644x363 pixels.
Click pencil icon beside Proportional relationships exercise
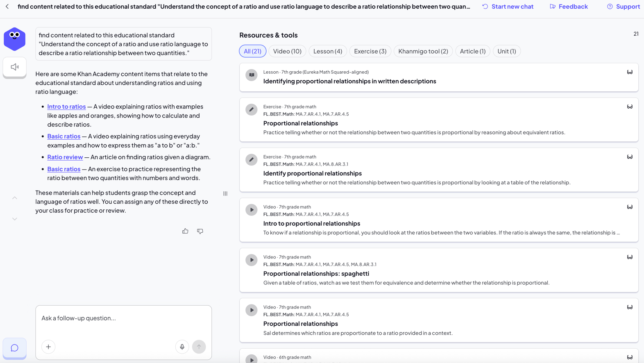252,109
